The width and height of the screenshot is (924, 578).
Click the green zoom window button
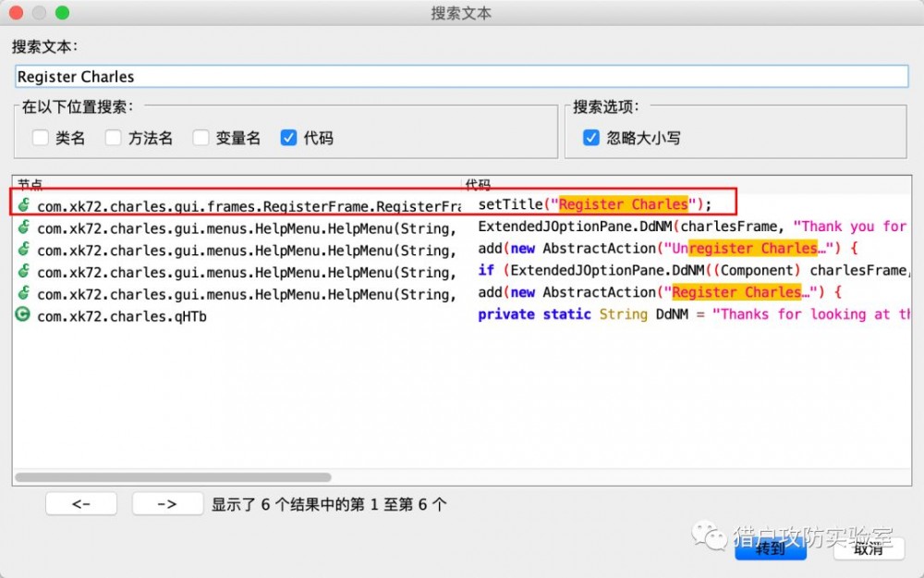[x=62, y=12]
